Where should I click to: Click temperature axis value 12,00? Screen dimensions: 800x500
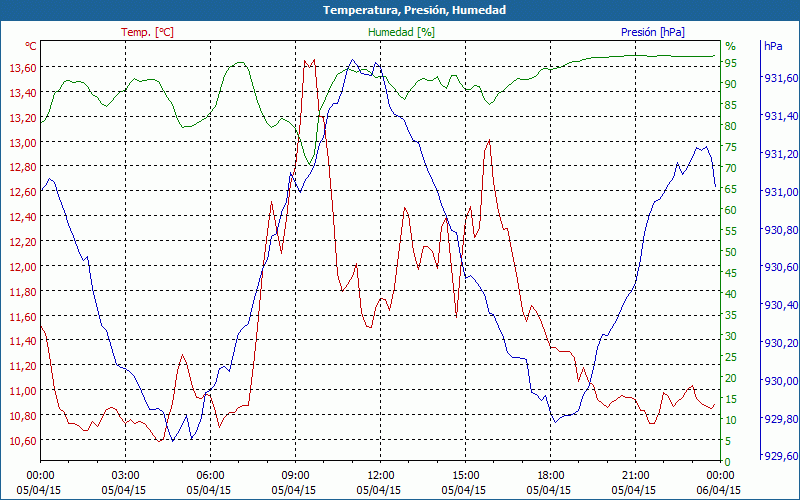coord(23,266)
